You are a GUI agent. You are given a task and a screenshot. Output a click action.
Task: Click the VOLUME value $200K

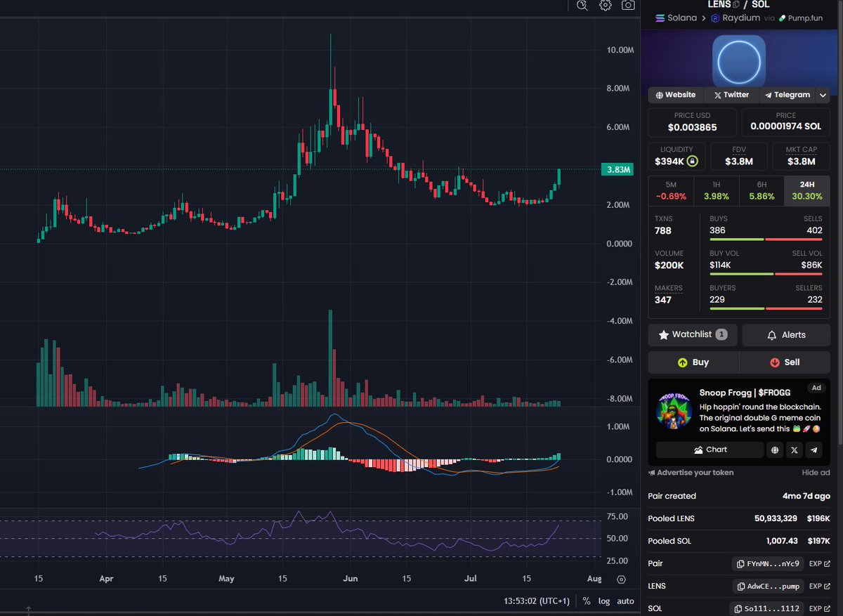pyautogui.click(x=669, y=265)
